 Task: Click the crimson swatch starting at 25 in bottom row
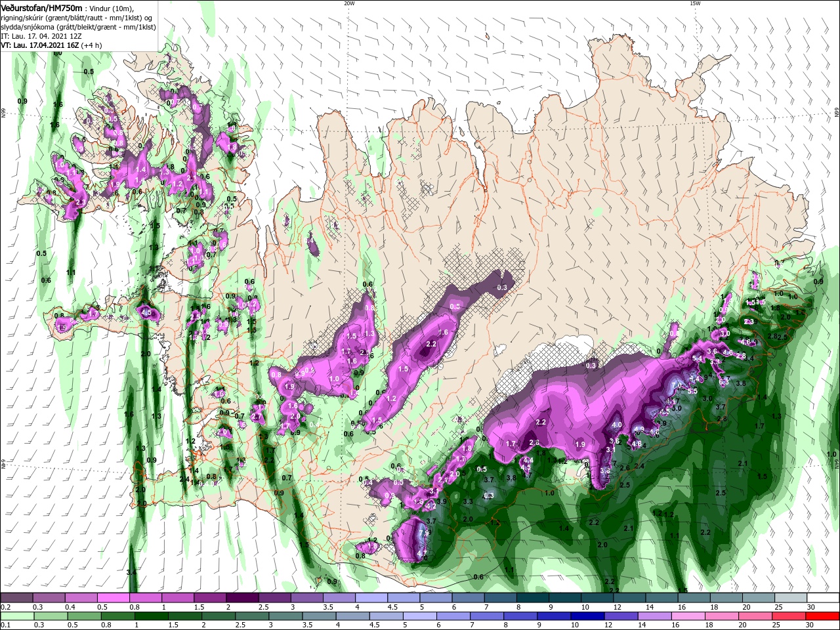pos(790,616)
